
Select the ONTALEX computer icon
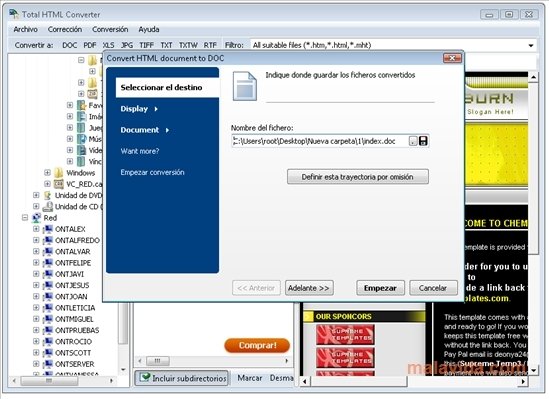click(x=48, y=229)
